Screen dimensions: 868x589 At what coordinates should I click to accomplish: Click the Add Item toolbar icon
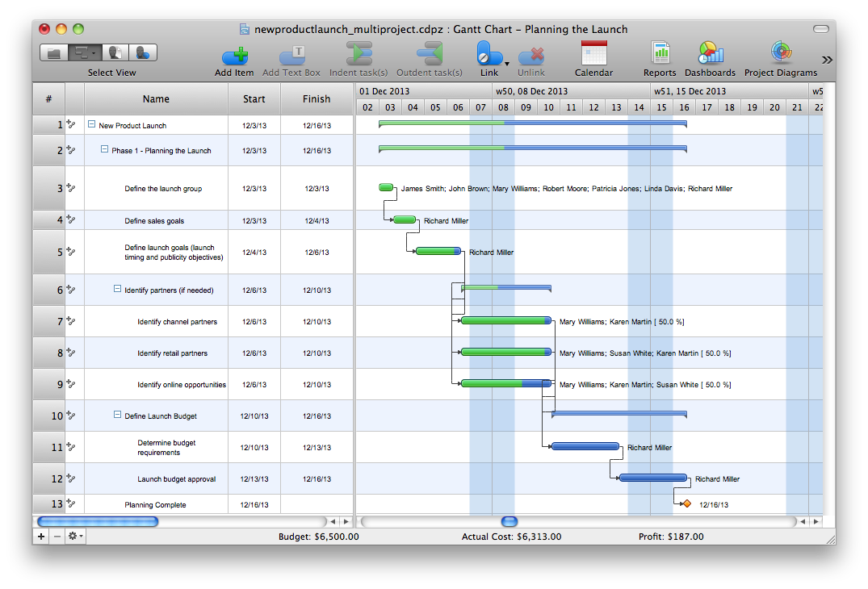click(x=234, y=54)
